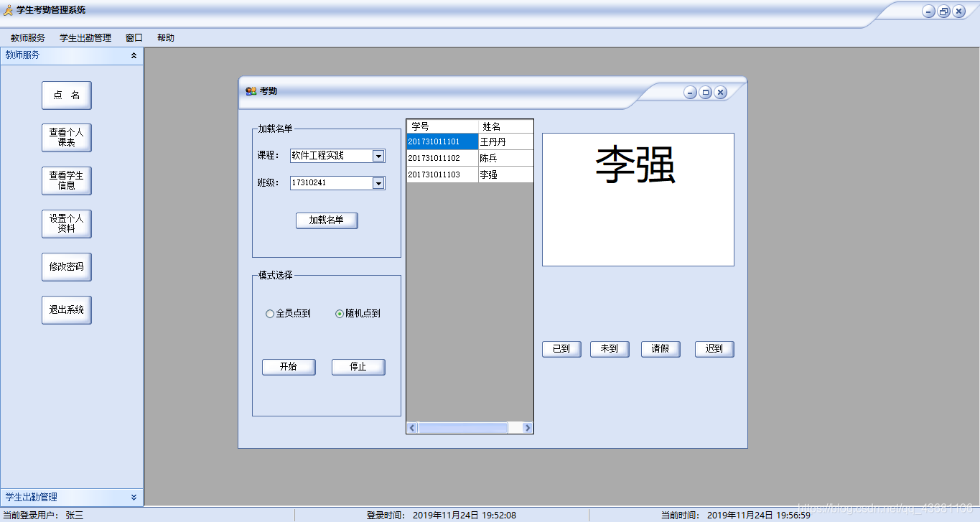This screenshot has height=522, width=980.
Task: Open the 课程 course dropdown
Action: pos(378,156)
